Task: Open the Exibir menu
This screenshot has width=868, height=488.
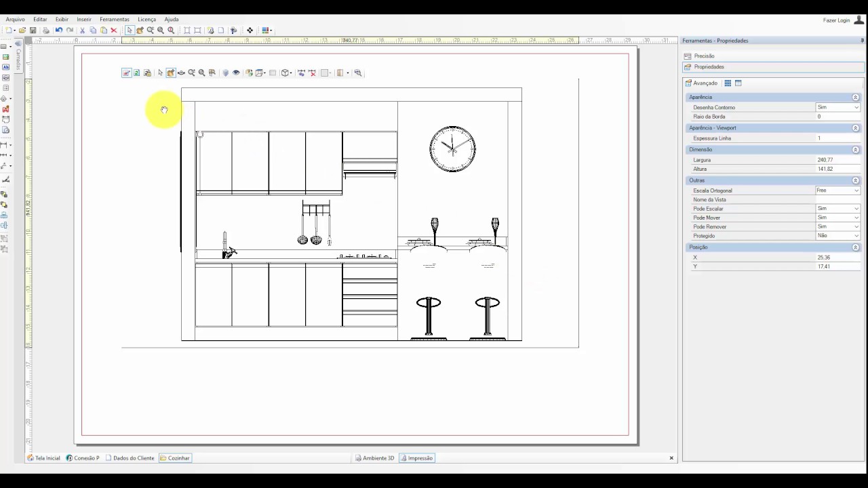Action: (62, 20)
